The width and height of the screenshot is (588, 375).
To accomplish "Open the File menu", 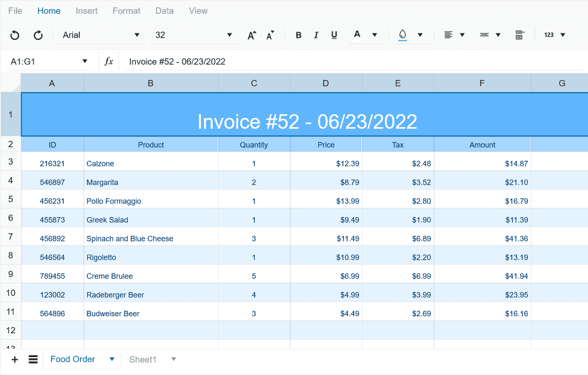I will click(15, 11).
